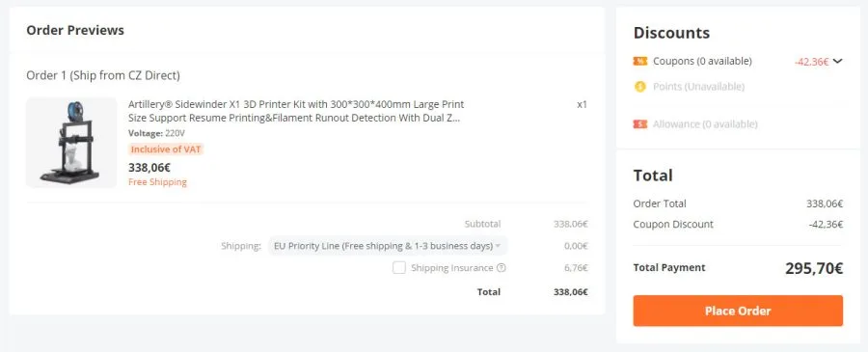868x352 pixels.
Task: Click the red Allowance icon
Action: [640, 124]
